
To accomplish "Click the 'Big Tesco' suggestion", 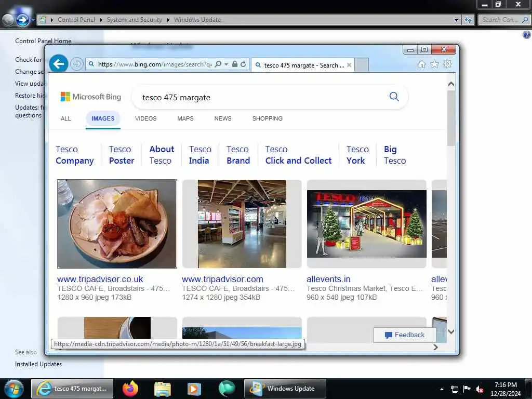I will pyautogui.click(x=395, y=155).
